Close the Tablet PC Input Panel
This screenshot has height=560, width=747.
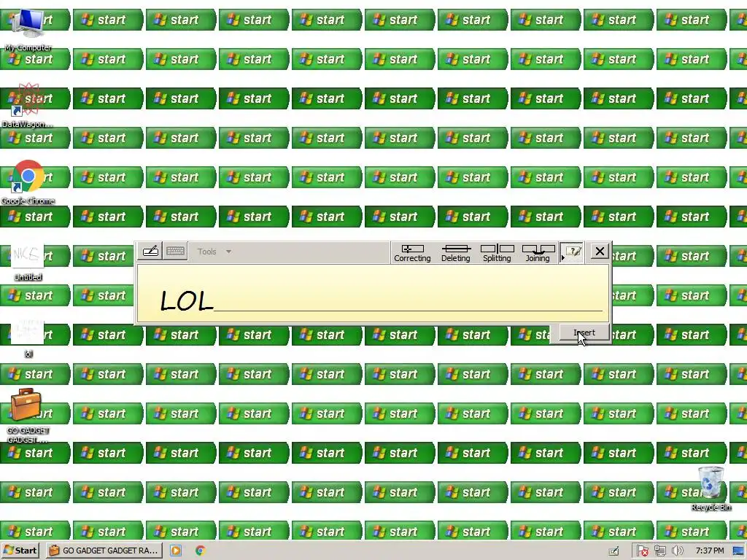(600, 251)
